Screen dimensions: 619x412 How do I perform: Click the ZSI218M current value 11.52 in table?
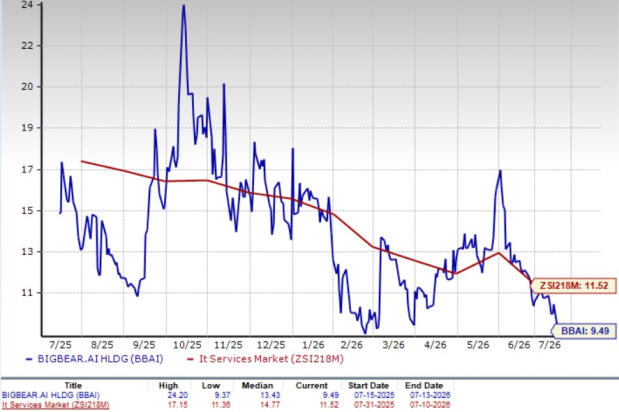pyautogui.click(x=329, y=405)
